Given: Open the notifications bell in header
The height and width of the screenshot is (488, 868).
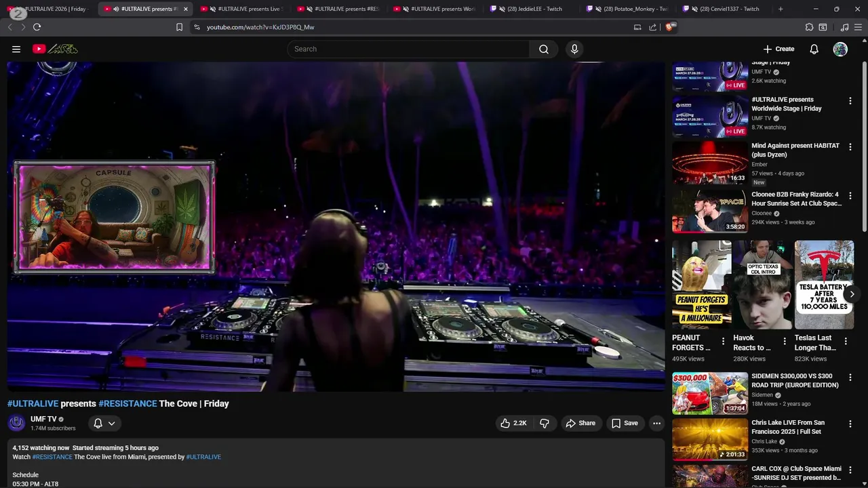Looking at the screenshot, I should click(x=814, y=49).
